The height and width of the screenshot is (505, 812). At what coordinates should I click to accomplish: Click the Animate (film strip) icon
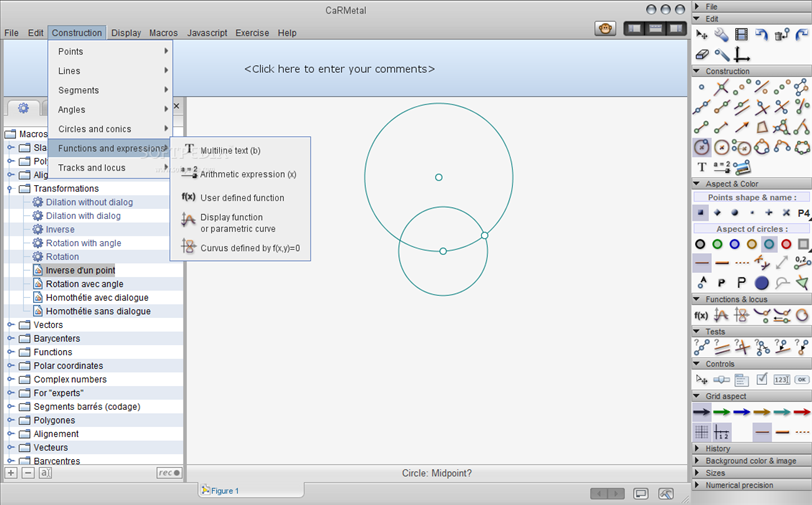742,35
